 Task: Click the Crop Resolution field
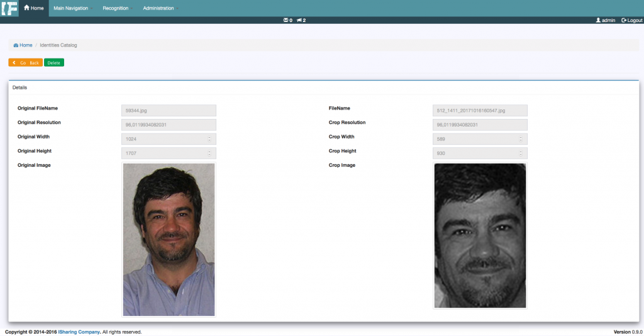click(480, 125)
